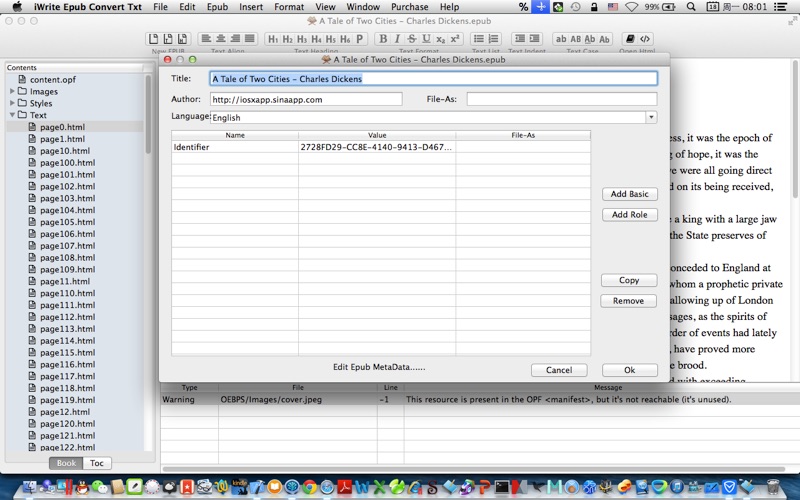The image size is (800, 500).
Task: Apply Heading 3 (H3) format
Action: 302,39
